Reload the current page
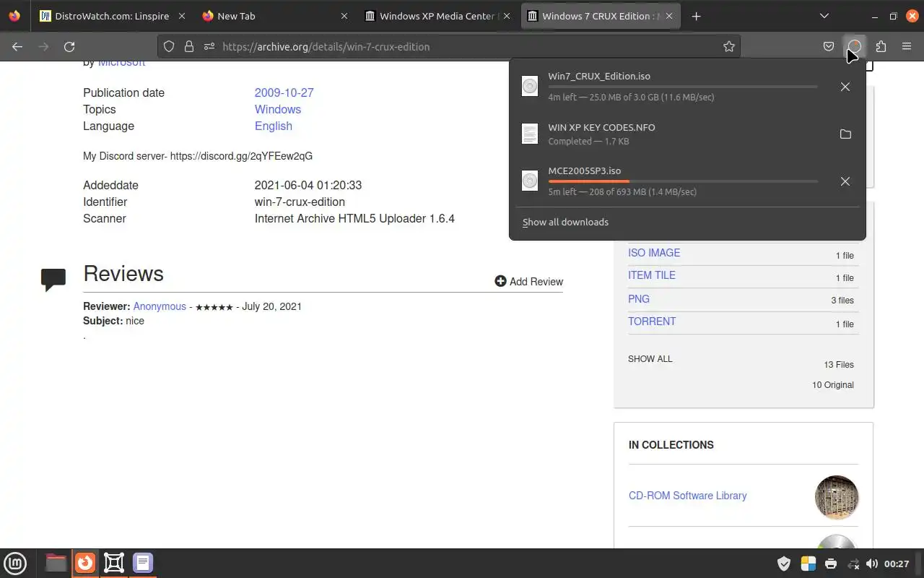Screen dimensions: 924x578 69,46
